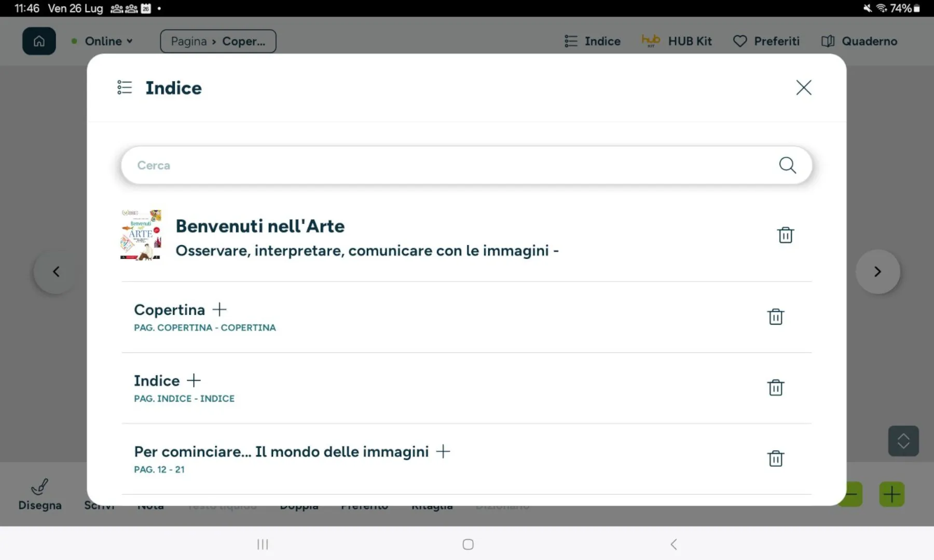Open HUB Kit from the top bar
Screen dimensions: 934x560
[x=677, y=41]
